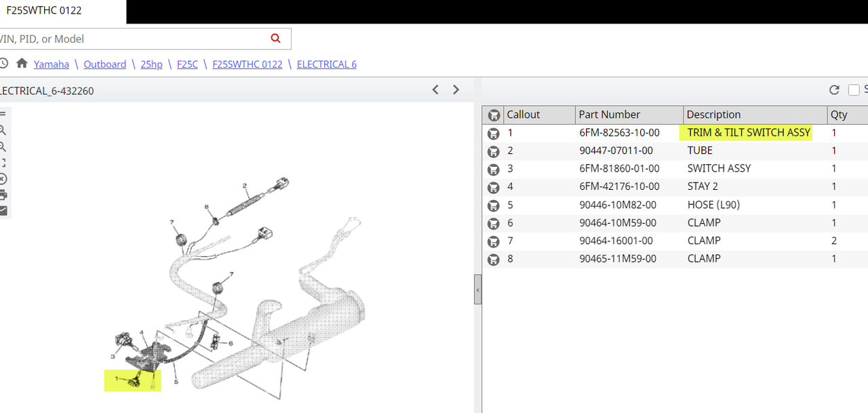Screen dimensions: 868x413
Task: Click the HOSE (L90) description cell
Action: pyautogui.click(x=713, y=205)
